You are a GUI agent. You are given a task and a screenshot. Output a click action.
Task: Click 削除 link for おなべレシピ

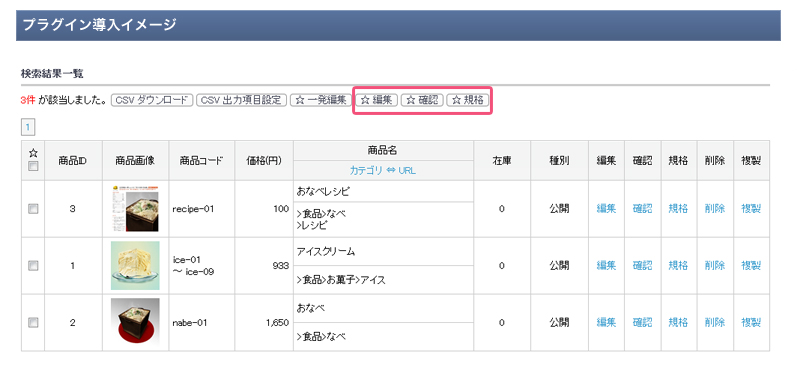(x=715, y=208)
